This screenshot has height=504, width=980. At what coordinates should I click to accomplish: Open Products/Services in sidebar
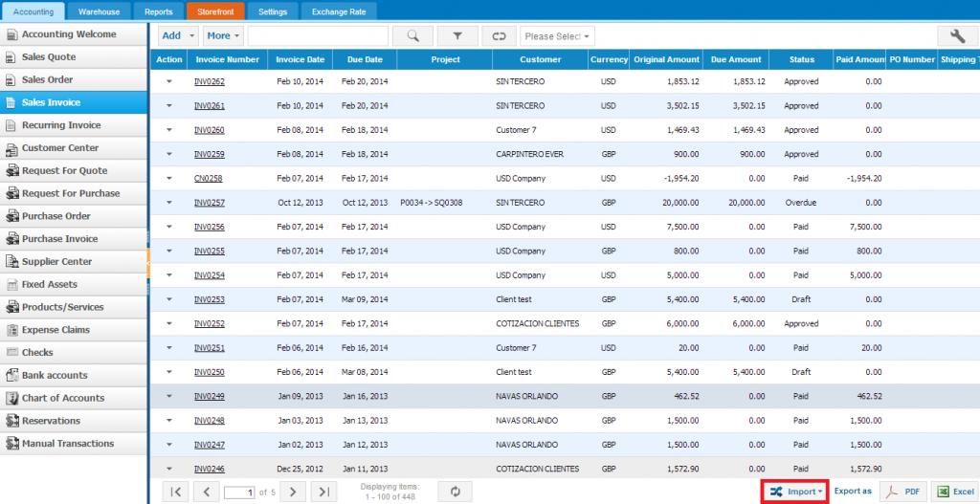click(74, 307)
